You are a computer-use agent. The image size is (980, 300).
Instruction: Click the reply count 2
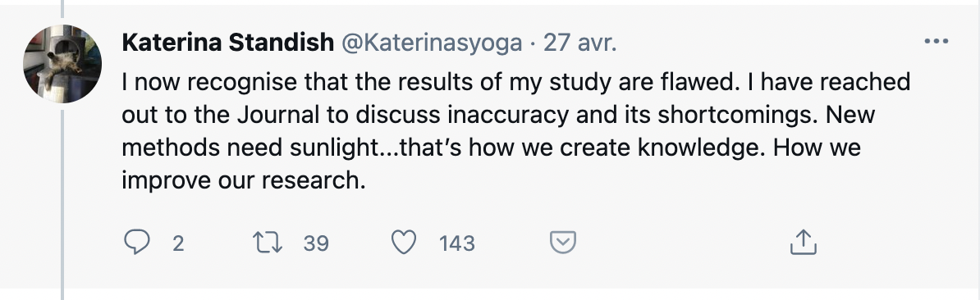(178, 243)
